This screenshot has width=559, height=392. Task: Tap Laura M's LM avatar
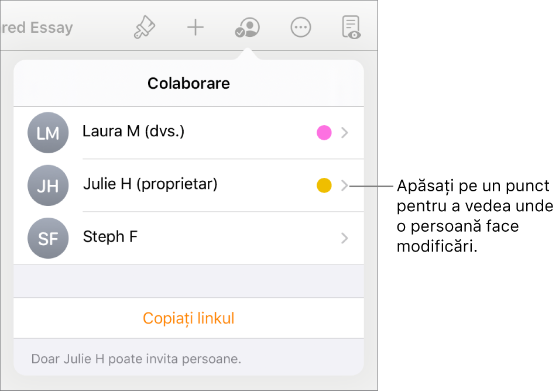[x=48, y=133]
